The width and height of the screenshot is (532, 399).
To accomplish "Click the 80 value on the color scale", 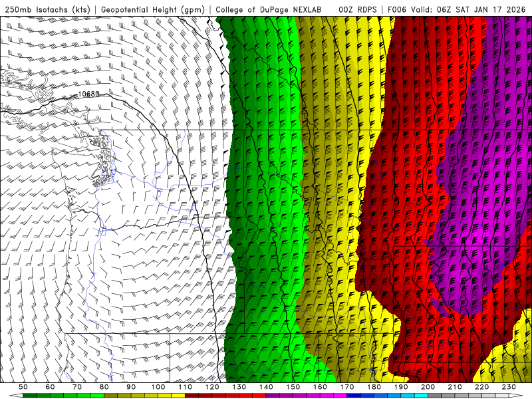I will 104,387.
